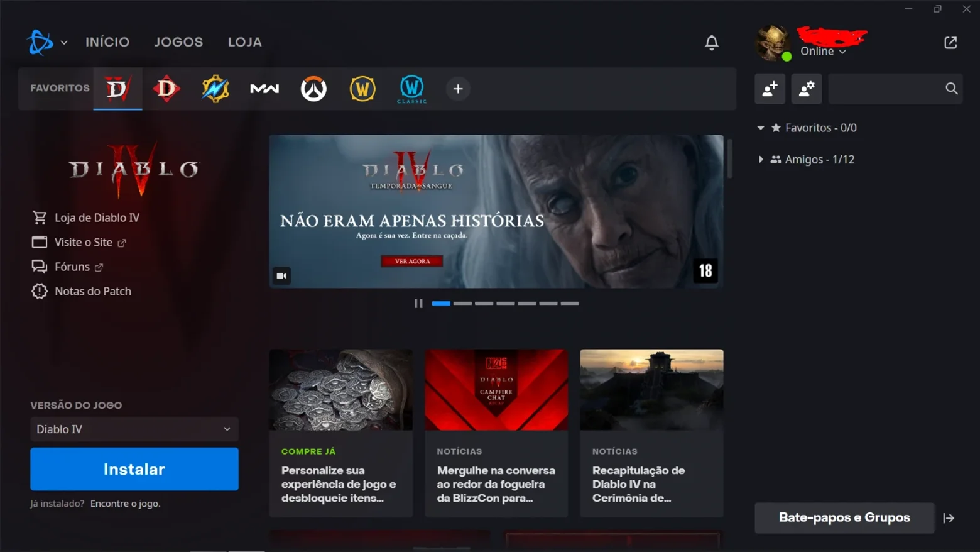980x552 pixels.
Task: Click the Notas do Patch badge icon
Action: [x=40, y=291]
